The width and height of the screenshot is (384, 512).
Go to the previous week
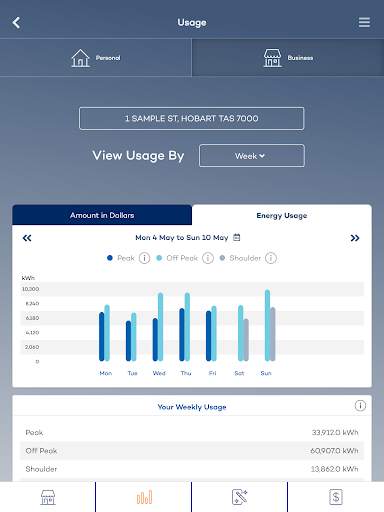point(27,238)
